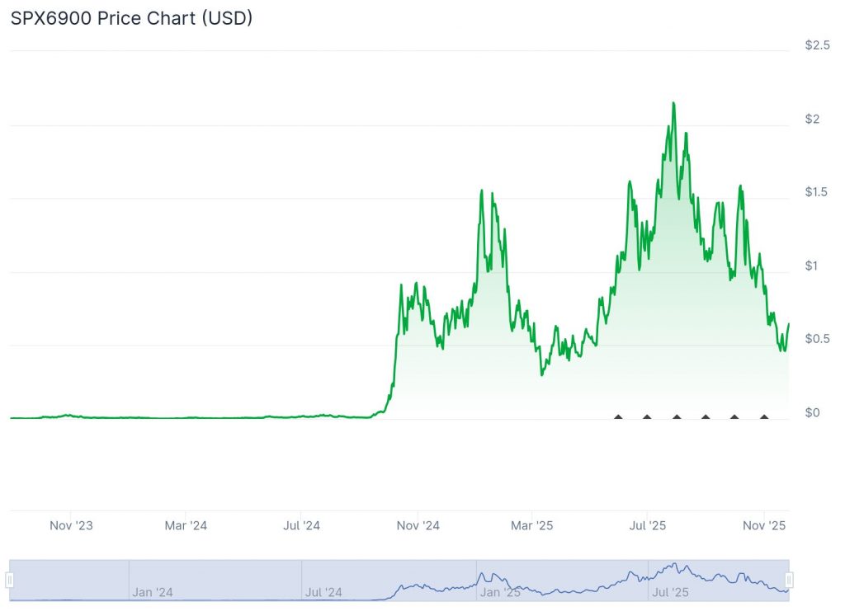Click the Nov '24 x-axis label
Screen dimensions: 845x616
tap(418, 525)
